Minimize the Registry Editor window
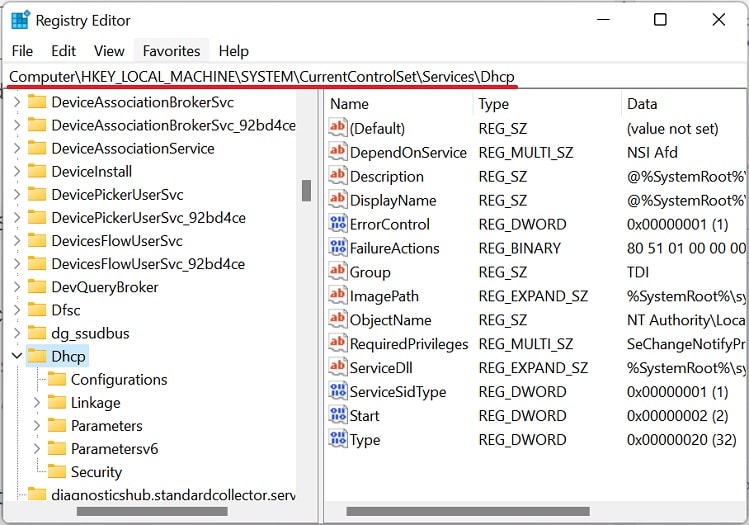This screenshot has width=749, height=525. coord(603,20)
